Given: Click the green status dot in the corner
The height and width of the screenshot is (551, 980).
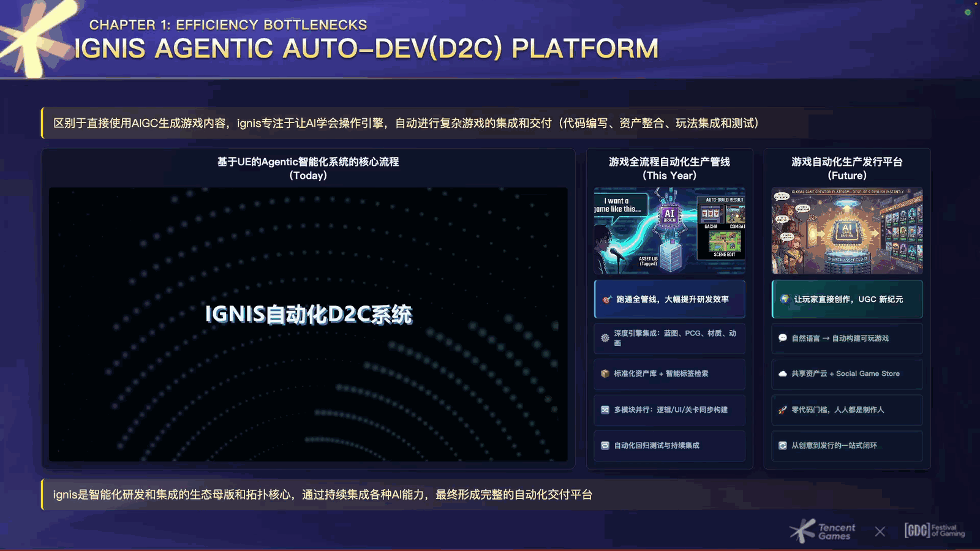Looking at the screenshot, I should [x=968, y=12].
